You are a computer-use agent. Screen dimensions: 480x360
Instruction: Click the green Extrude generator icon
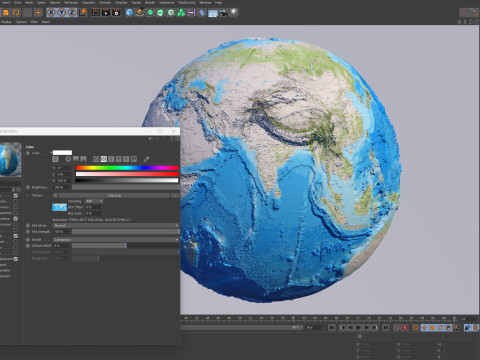[x=161, y=13]
